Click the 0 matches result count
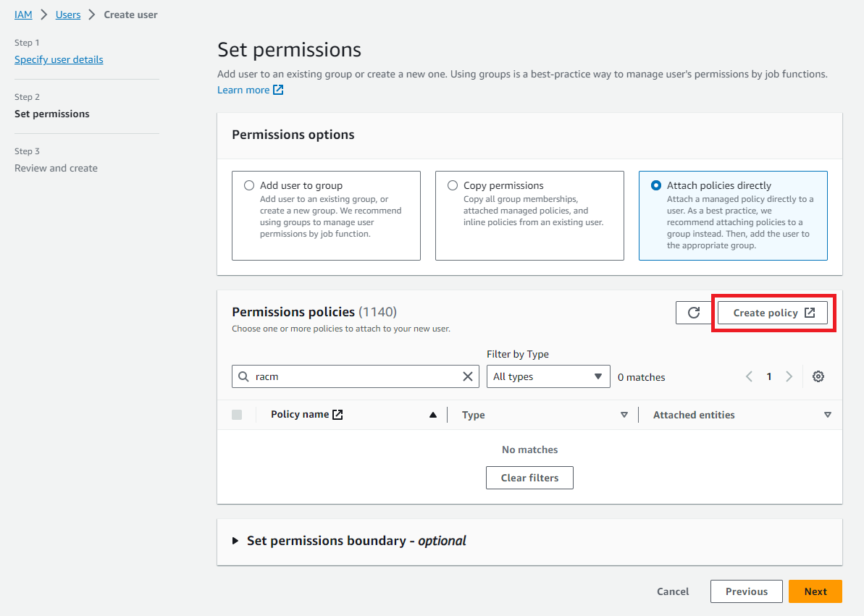 pos(642,377)
